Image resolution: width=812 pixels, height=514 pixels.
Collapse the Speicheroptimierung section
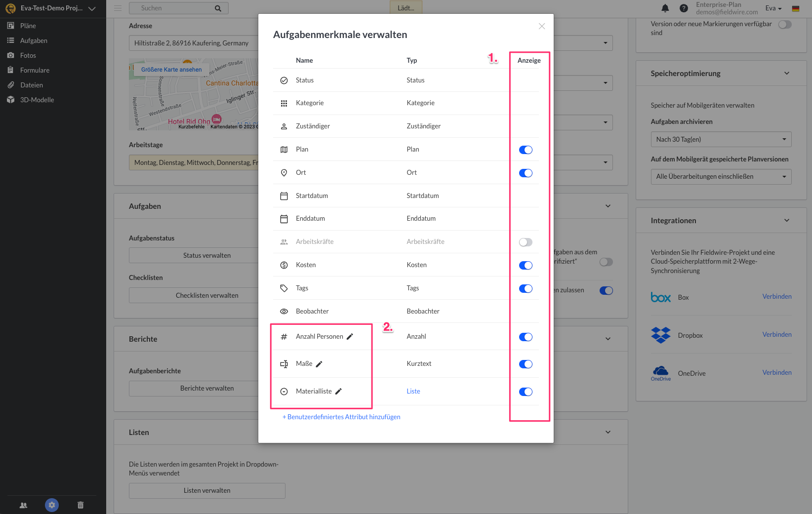tap(786, 74)
